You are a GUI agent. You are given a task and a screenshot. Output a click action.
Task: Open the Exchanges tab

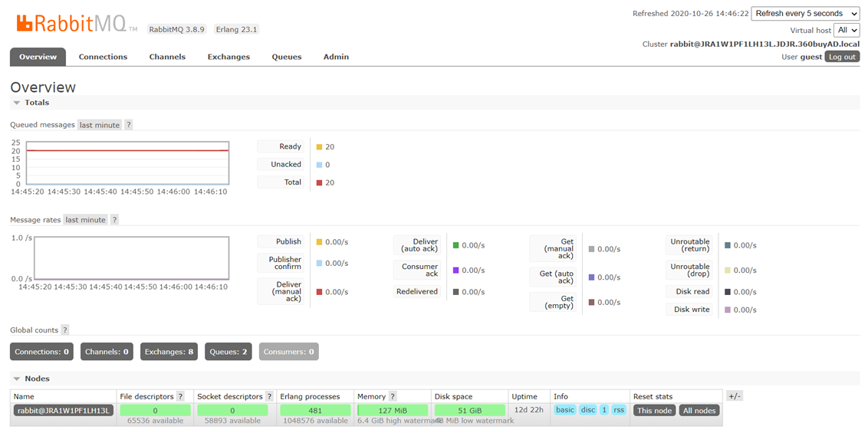click(x=229, y=57)
